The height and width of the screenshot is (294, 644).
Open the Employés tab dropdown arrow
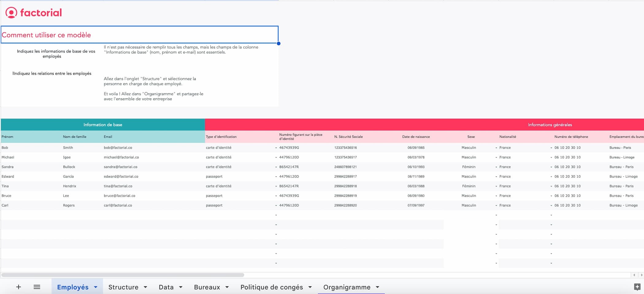click(96, 287)
